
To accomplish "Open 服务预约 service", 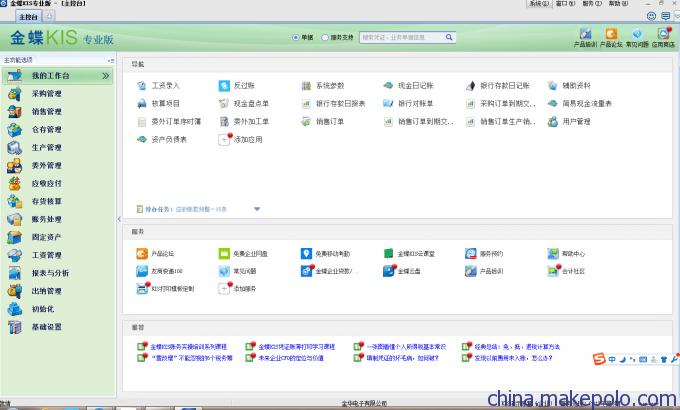I will [x=484, y=253].
